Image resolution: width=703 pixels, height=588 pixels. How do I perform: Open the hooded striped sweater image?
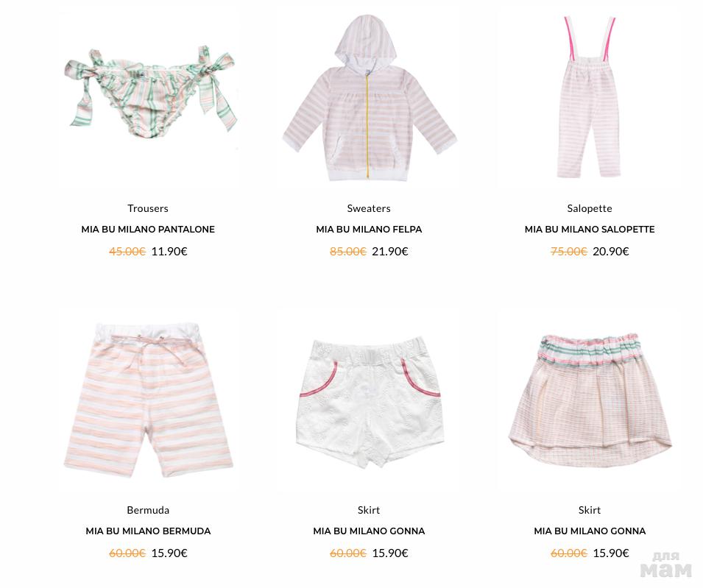[x=370, y=98]
